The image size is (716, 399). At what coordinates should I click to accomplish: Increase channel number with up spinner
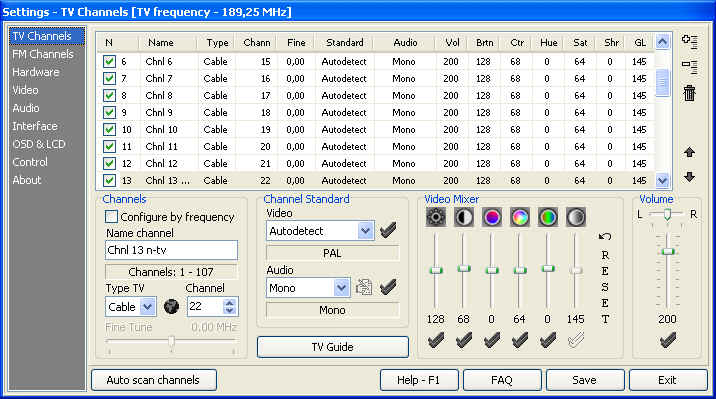pyautogui.click(x=230, y=303)
